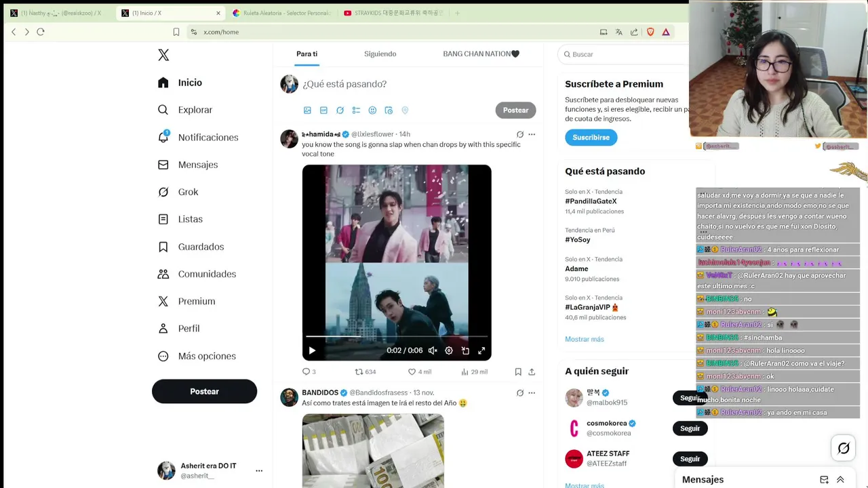Click the large black Postear button
This screenshot has height=488, width=868.
point(204,391)
